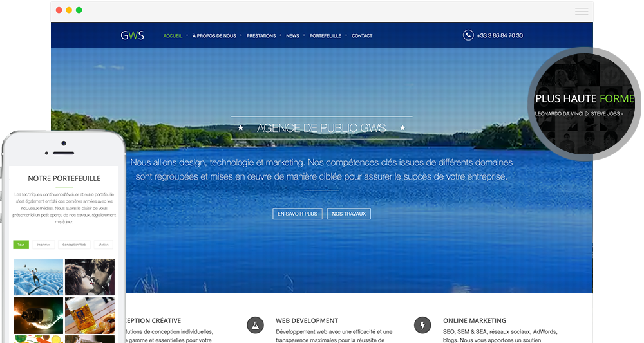This screenshot has height=343, width=644.
Task: Click the Contact link in the navigation
Action: pos(362,36)
